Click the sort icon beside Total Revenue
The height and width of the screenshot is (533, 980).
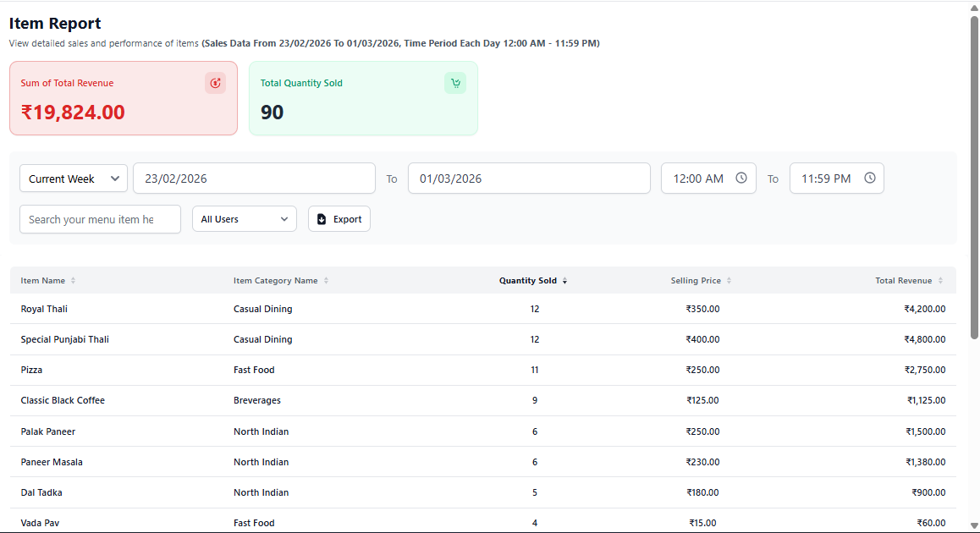point(939,281)
